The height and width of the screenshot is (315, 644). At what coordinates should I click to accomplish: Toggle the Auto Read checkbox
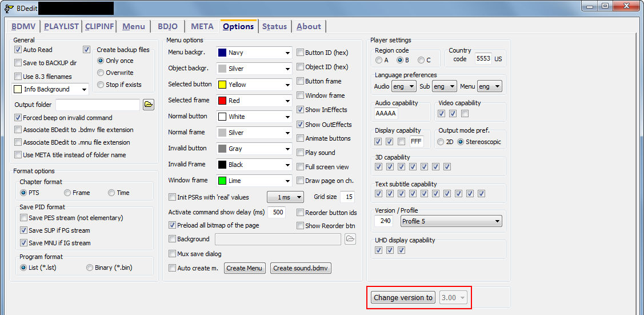click(18, 50)
